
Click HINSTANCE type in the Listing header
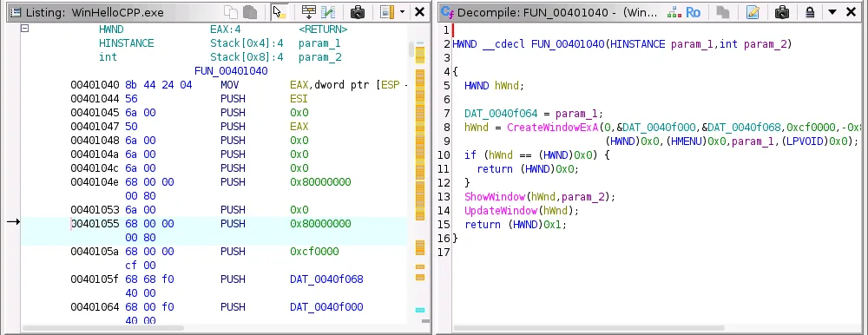[126, 43]
